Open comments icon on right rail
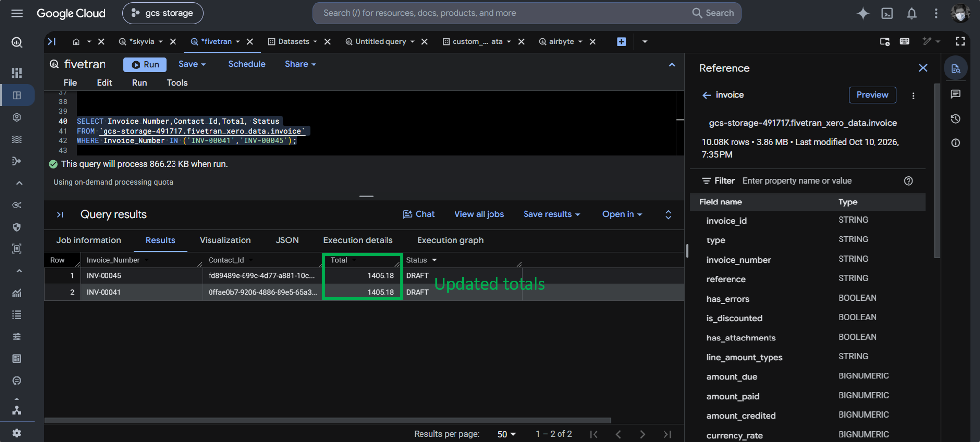Viewport: 980px width, 442px height. (x=955, y=94)
